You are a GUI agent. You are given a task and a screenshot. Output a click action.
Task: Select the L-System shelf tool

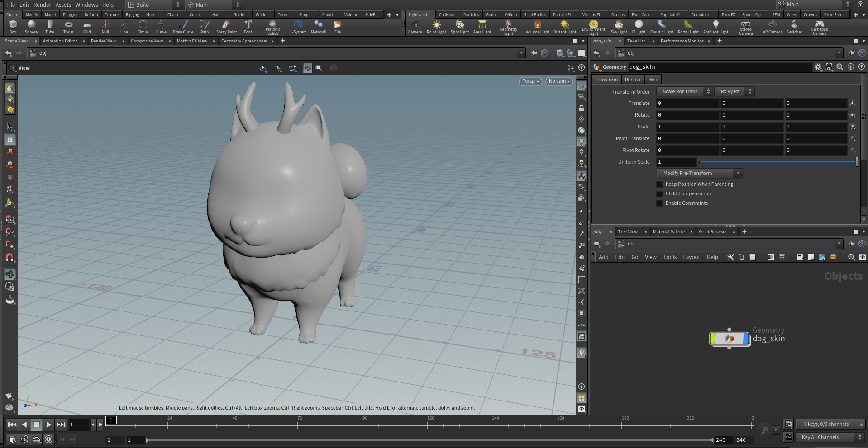(x=298, y=27)
